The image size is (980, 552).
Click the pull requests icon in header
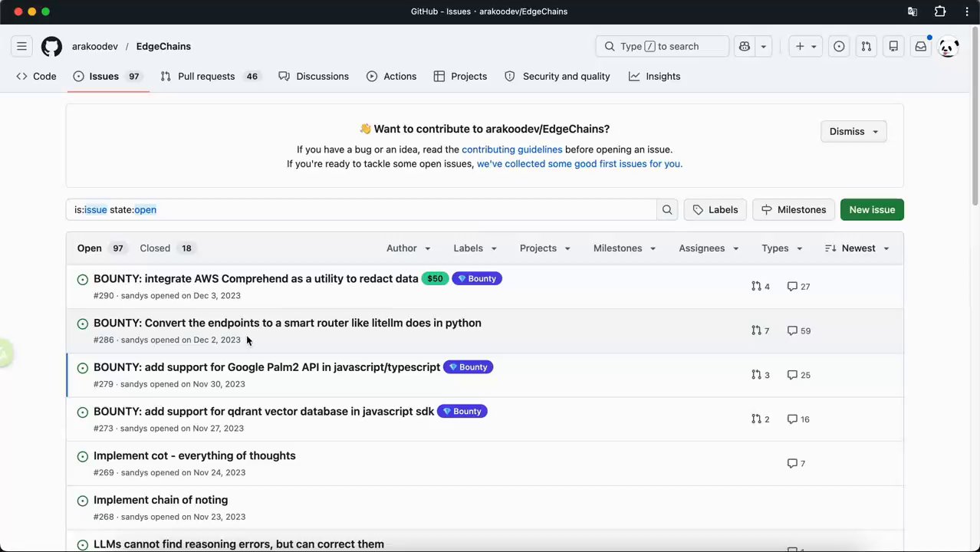[x=866, y=46]
